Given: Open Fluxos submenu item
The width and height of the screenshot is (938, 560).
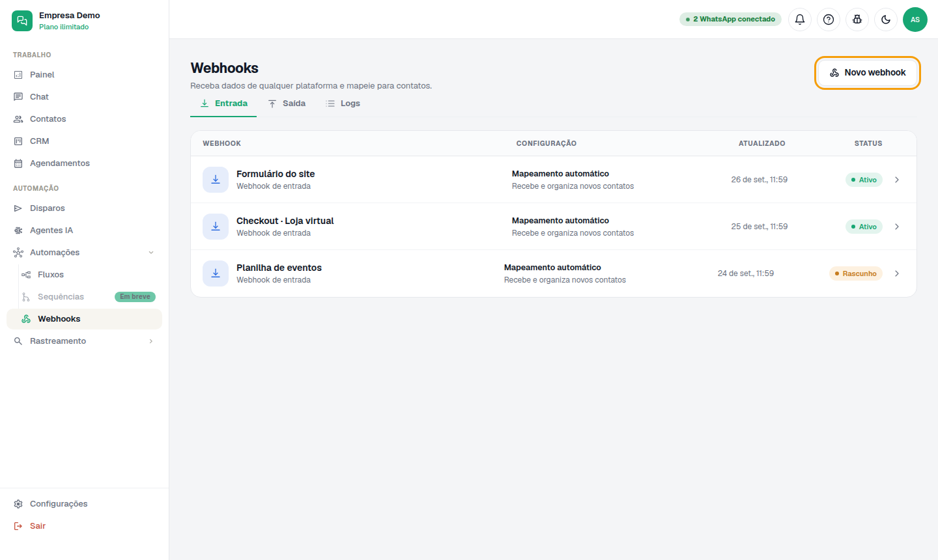Looking at the screenshot, I should click(84, 275).
